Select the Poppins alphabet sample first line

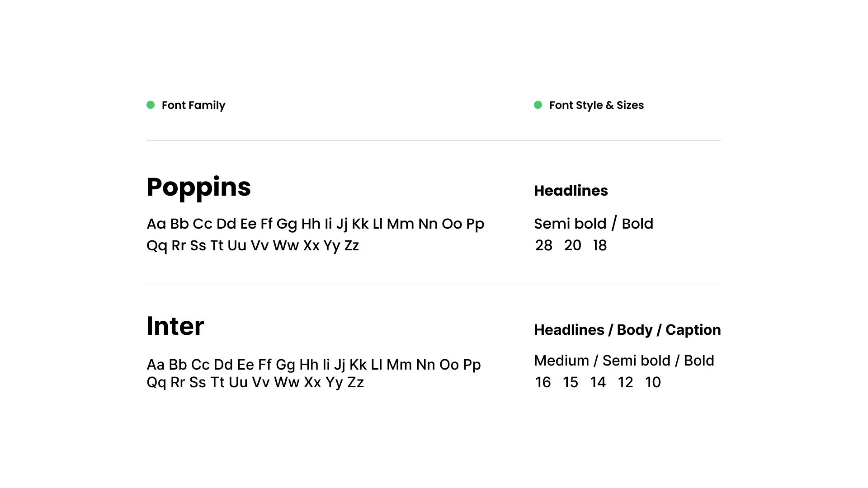point(316,224)
